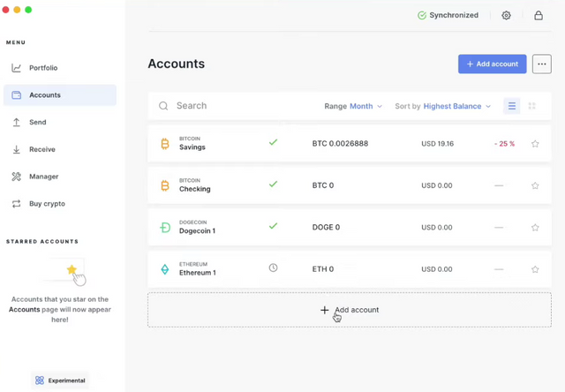
Task: Click the chevron next to Month
Action: (x=380, y=106)
